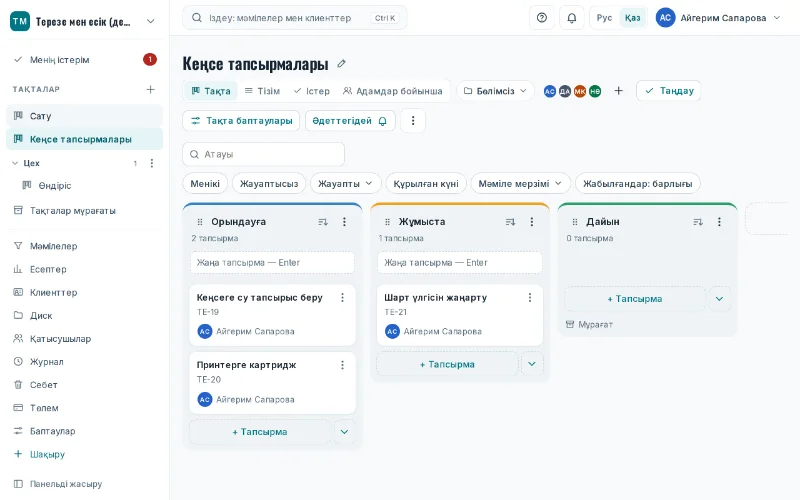Add a task in the Жұмыста column
The height and width of the screenshot is (500, 800).
pos(447,364)
